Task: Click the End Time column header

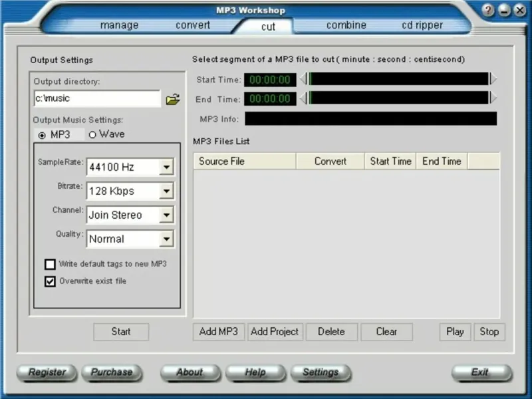Action: pyautogui.click(x=442, y=161)
